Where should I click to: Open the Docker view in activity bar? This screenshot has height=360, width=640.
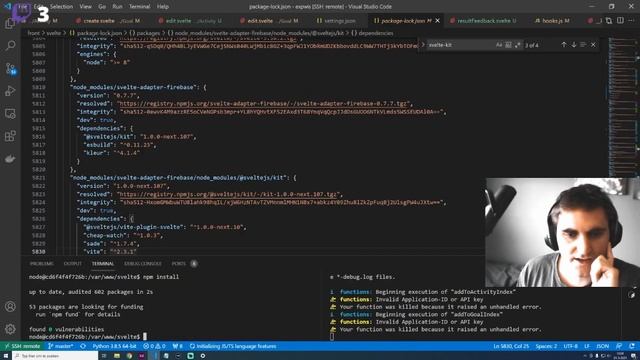tap(10, 159)
